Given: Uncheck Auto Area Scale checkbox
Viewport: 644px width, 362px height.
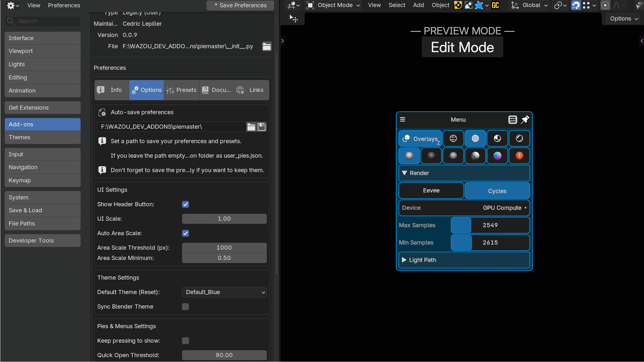Looking at the screenshot, I should point(185,233).
